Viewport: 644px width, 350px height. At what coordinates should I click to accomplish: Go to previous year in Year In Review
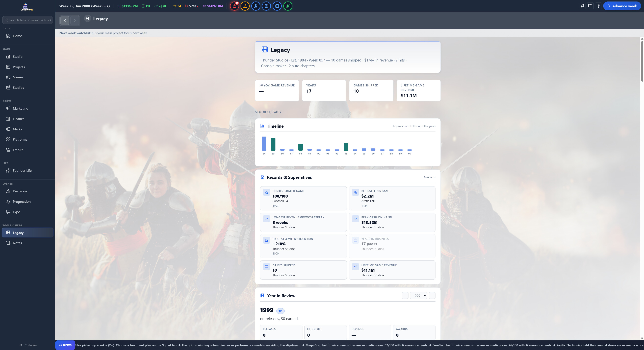click(405, 296)
